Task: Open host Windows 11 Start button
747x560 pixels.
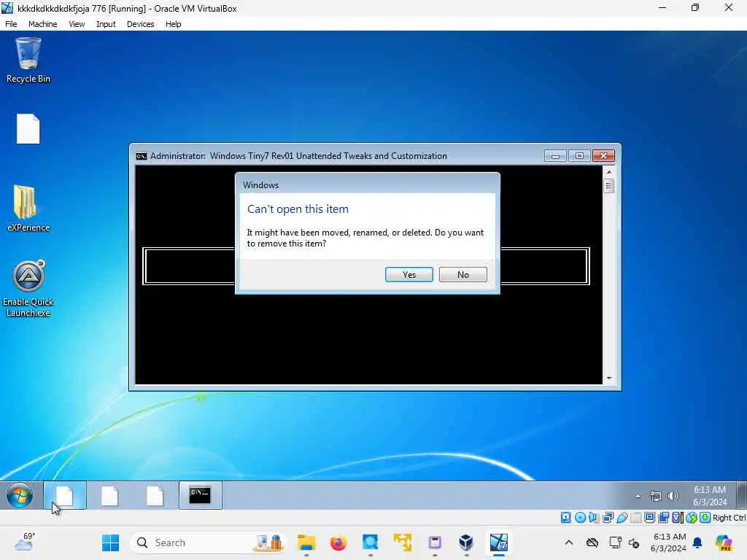Action: pyautogui.click(x=111, y=542)
